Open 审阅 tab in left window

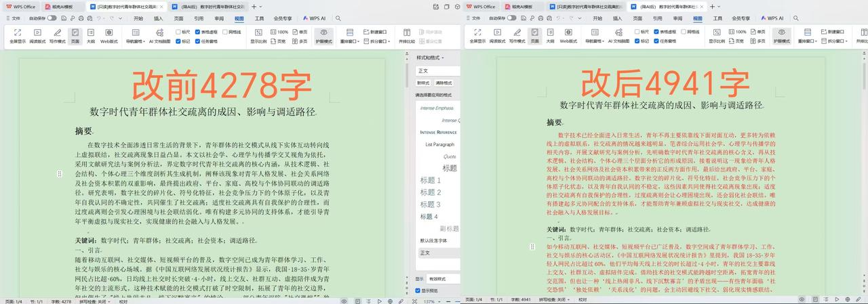[x=218, y=18]
